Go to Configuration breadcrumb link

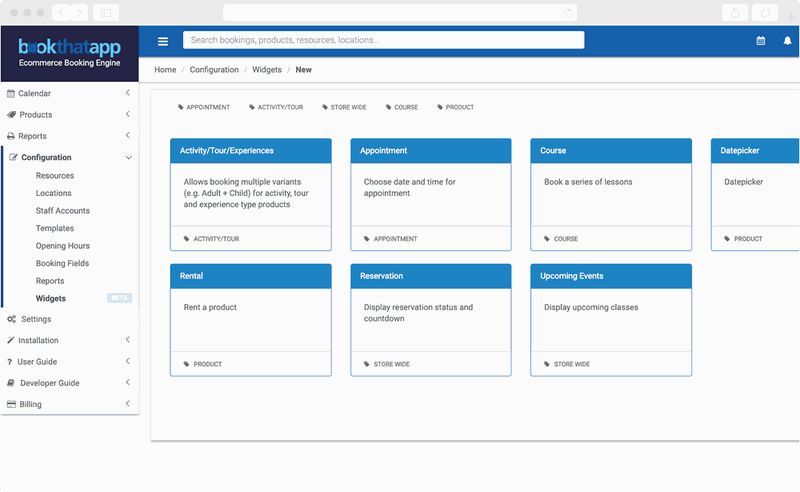(x=214, y=70)
